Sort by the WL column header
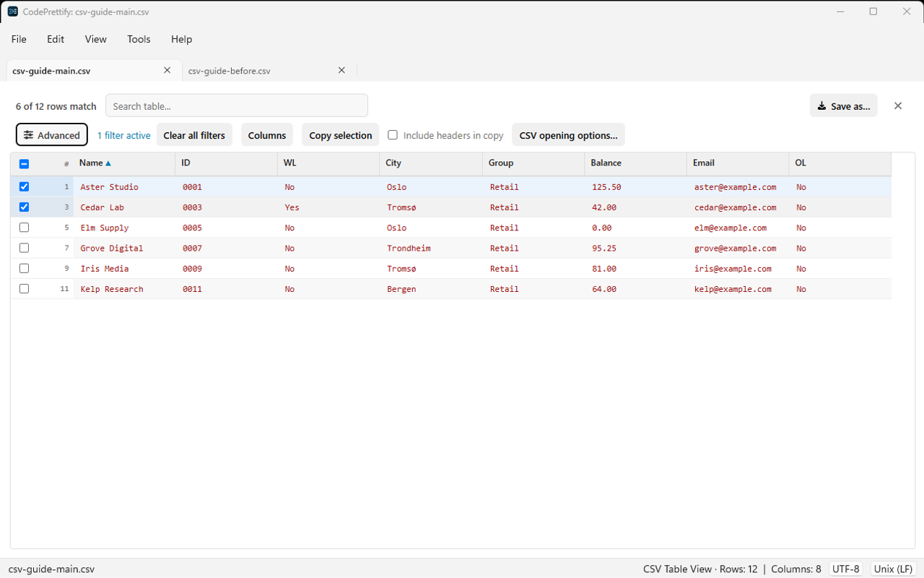This screenshot has height=578, width=924. (328, 163)
